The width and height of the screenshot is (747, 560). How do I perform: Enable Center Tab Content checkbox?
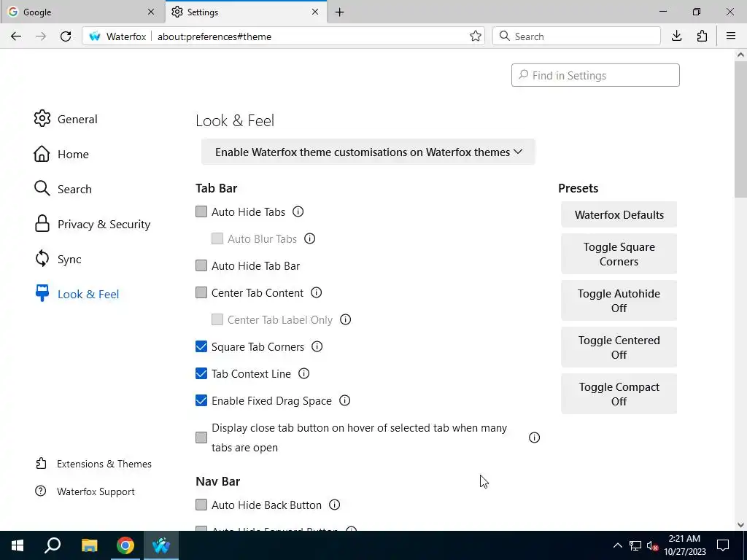point(201,292)
